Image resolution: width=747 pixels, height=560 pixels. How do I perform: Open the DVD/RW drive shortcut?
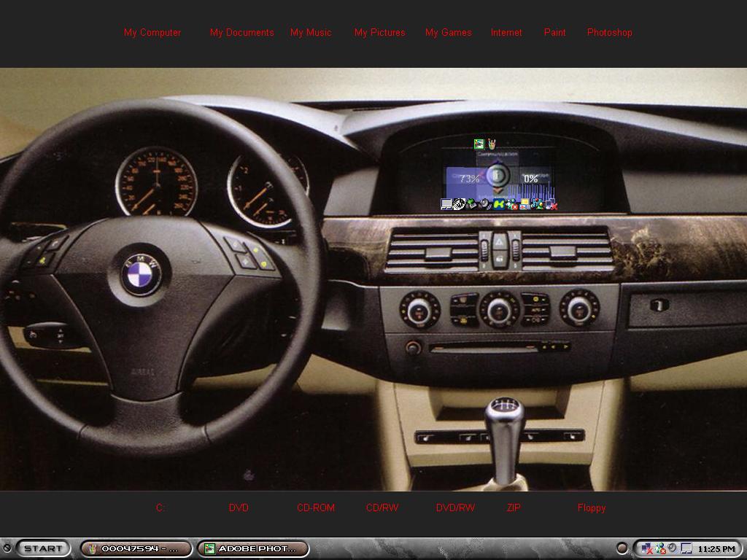(455, 507)
